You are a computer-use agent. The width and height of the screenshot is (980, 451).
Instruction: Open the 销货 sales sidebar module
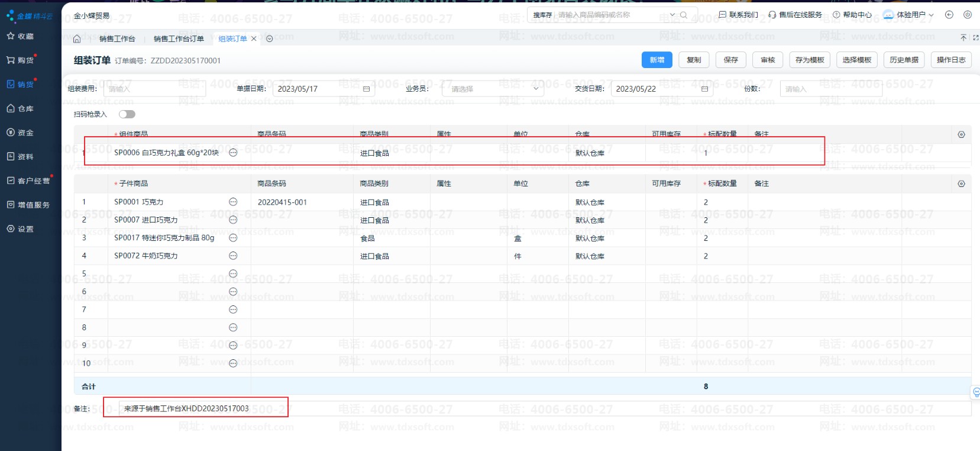pyautogui.click(x=21, y=85)
